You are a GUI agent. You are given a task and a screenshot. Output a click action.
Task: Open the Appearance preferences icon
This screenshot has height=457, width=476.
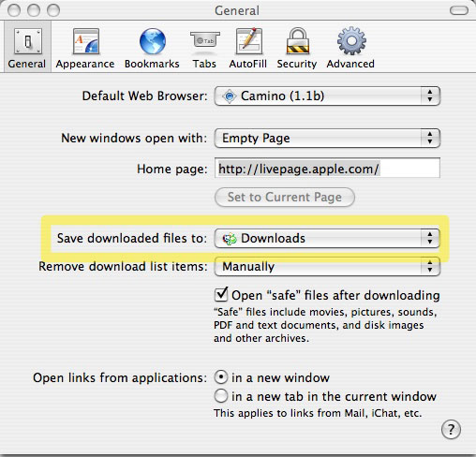click(86, 41)
